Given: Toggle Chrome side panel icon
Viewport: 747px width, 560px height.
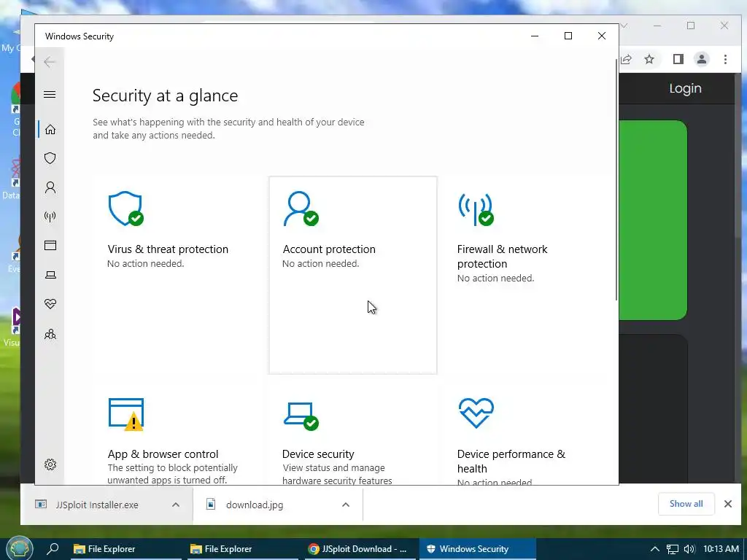Looking at the screenshot, I should (678, 59).
